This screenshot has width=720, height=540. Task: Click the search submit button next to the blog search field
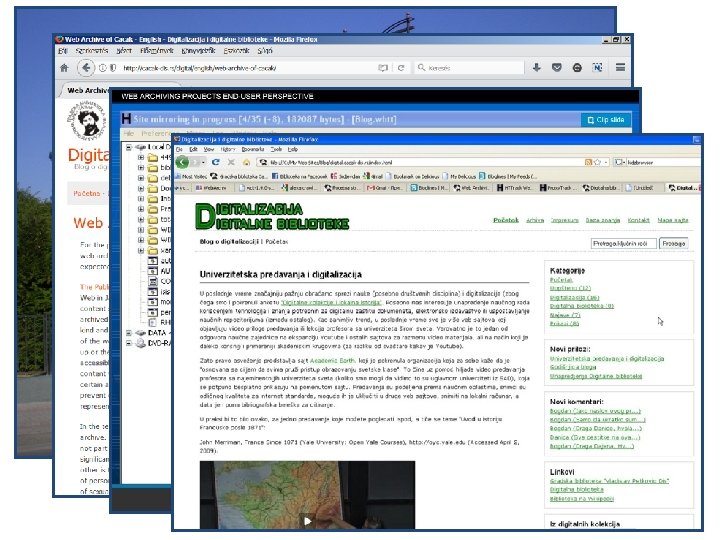point(674,243)
